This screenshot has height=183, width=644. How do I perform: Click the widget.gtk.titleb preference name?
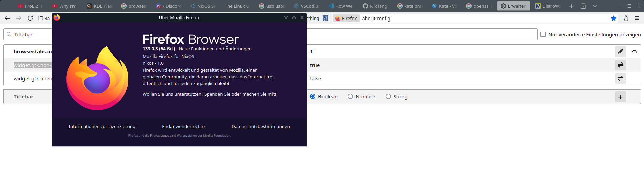33,78
